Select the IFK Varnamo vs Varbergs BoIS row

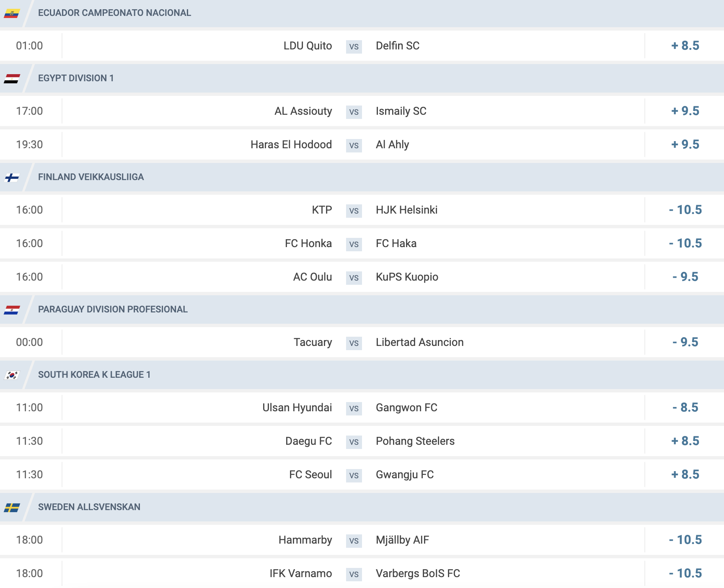tap(362, 573)
